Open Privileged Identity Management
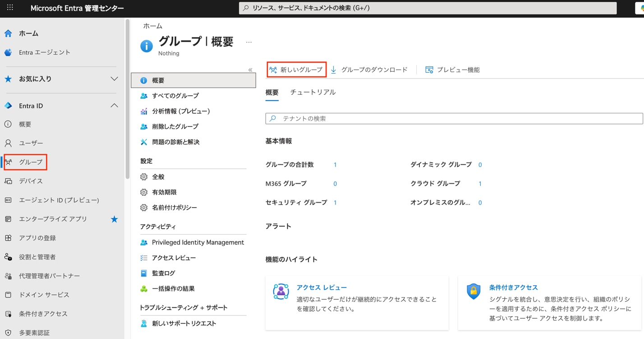The height and width of the screenshot is (339, 644). click(x=198, y=242)
